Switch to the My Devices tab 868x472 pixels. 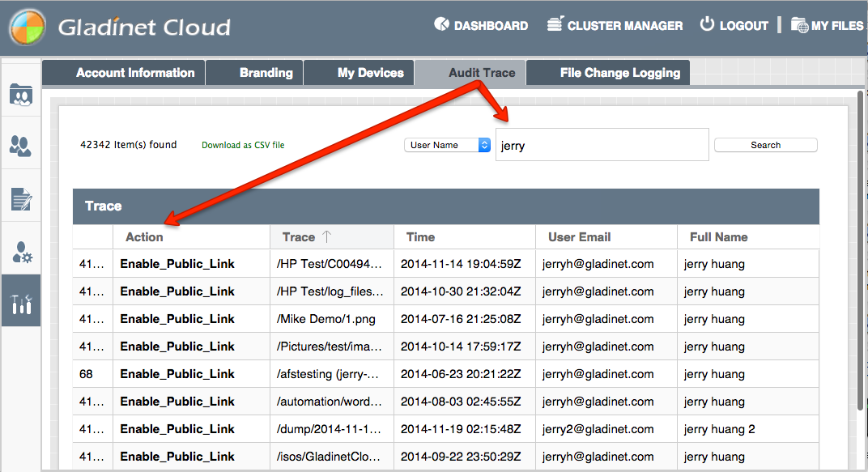[360, 73]
